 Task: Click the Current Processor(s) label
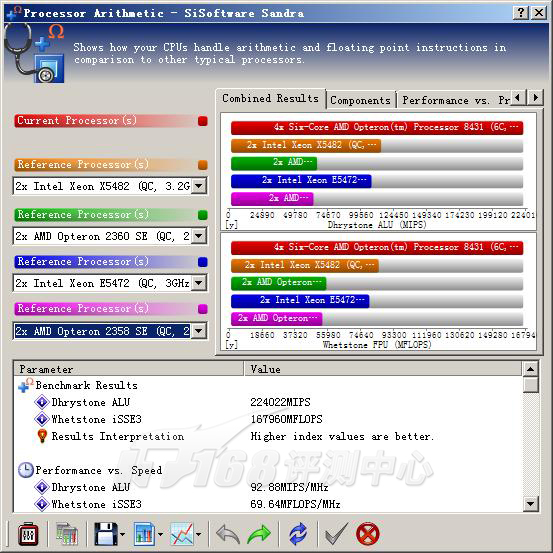pyautogui.click(x=77, y=120)
